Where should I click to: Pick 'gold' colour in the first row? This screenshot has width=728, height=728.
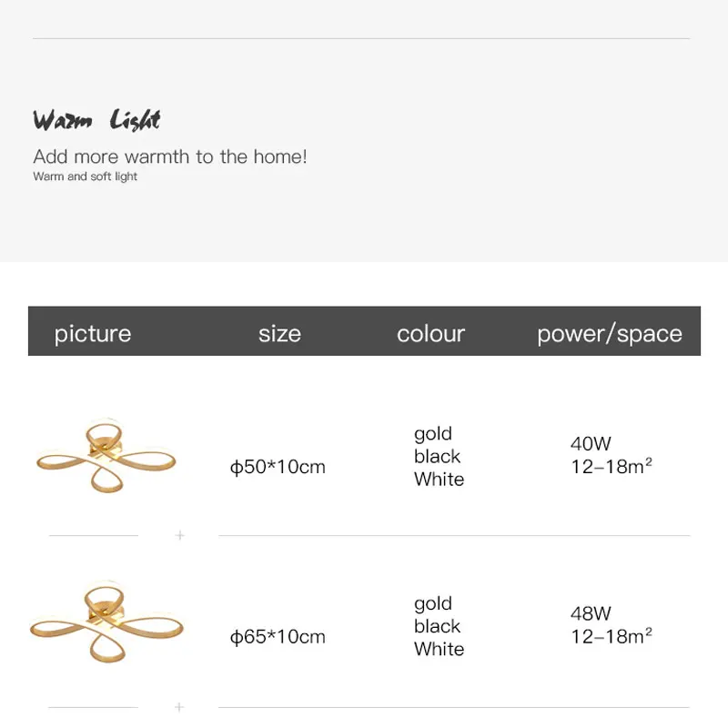(x=433, y=434)
